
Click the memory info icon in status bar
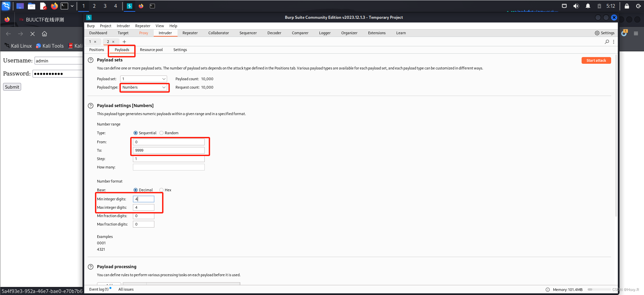pos(548,290)
